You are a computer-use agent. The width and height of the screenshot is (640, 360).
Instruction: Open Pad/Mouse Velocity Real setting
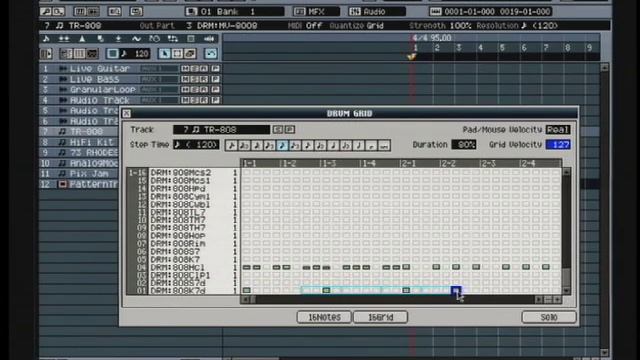point(558,130)
